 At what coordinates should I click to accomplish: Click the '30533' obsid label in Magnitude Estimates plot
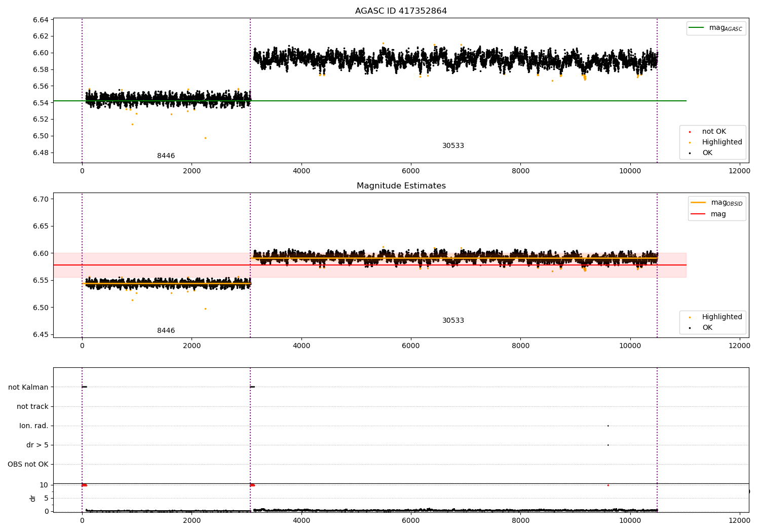(453, 321)
